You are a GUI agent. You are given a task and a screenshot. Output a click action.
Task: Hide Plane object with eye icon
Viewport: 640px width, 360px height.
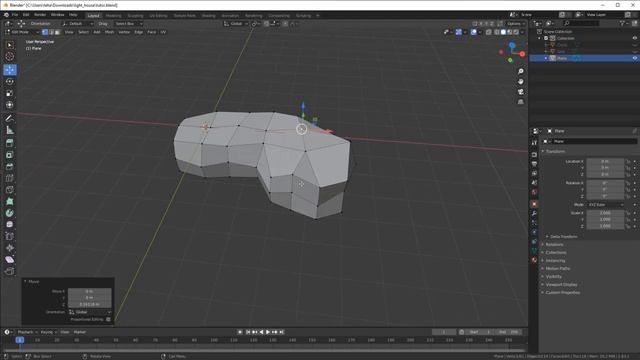click(635, 58)
